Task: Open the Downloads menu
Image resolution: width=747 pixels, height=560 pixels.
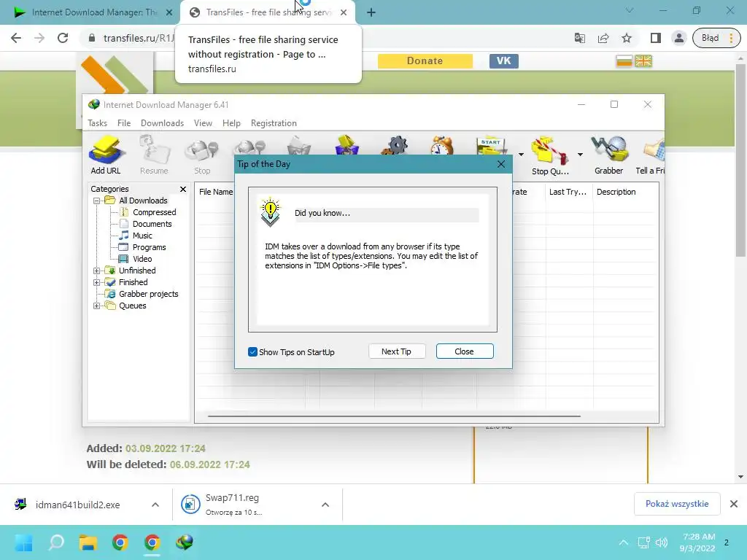Action: (x=162, y=122)
